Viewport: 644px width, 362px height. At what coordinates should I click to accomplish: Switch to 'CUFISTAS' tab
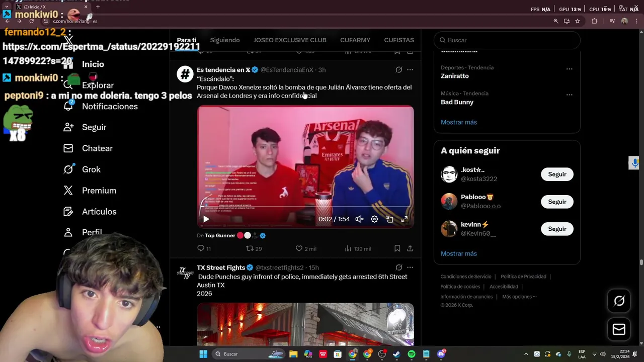(399, 40)
